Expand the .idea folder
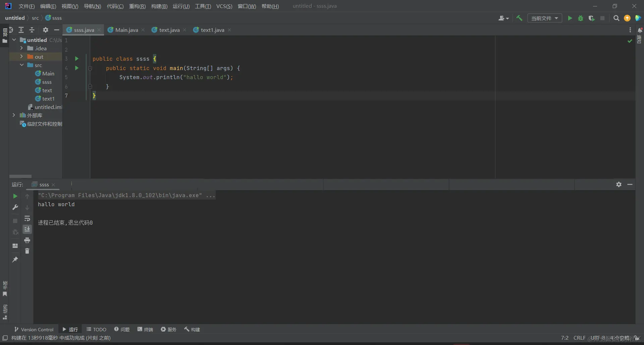 (21, 48)
